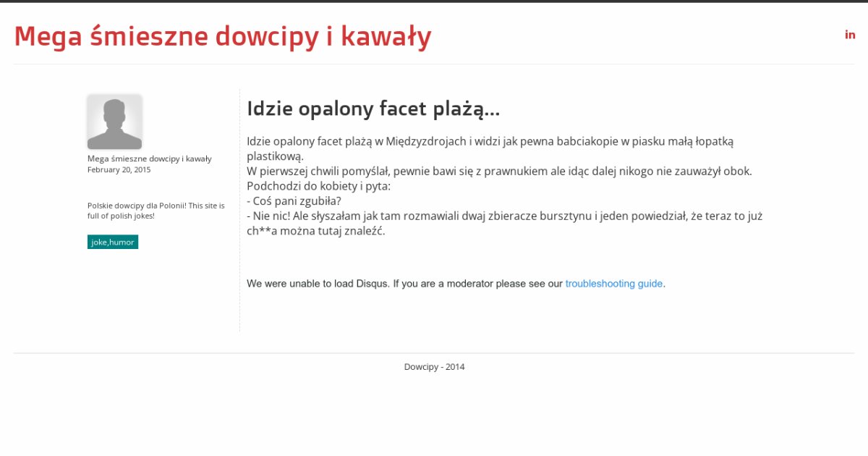Click the author name below the avatar
This screenshot has width=868, height=456.
pyautogui.click(x=149, y=159)
